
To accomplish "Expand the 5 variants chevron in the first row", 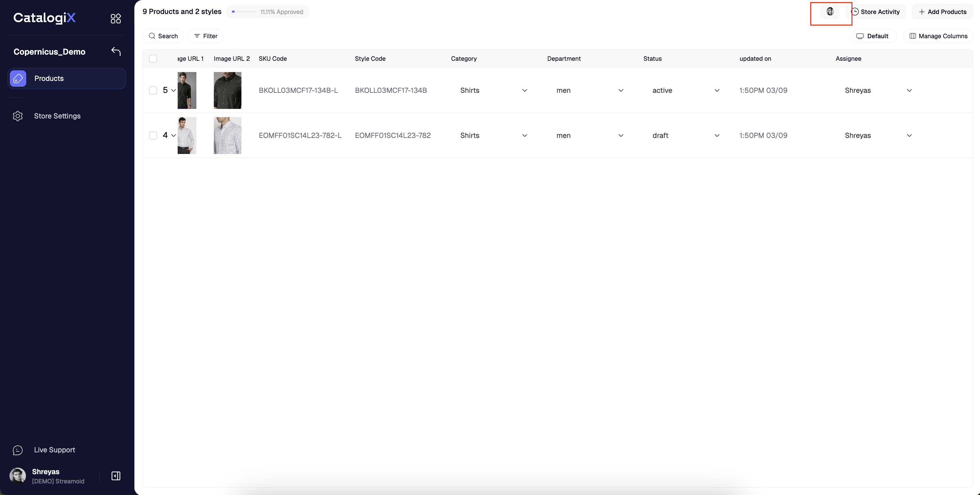I will tap(174, 90).
